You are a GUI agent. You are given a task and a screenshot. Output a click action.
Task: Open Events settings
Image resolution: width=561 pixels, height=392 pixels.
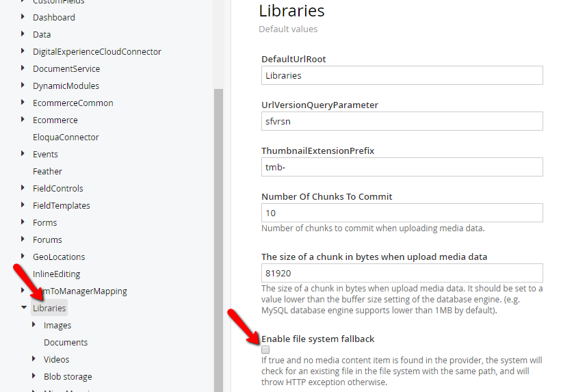(45, 155)
